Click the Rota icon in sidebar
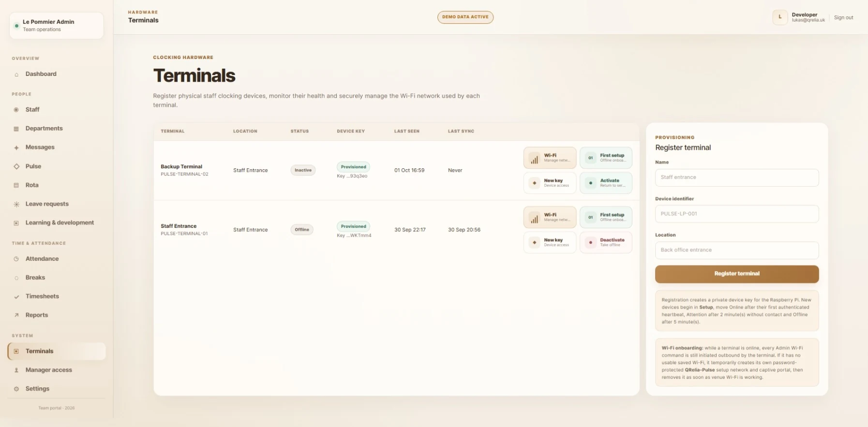The height and width of the screenshot is (427, 868). click(16, 185)
